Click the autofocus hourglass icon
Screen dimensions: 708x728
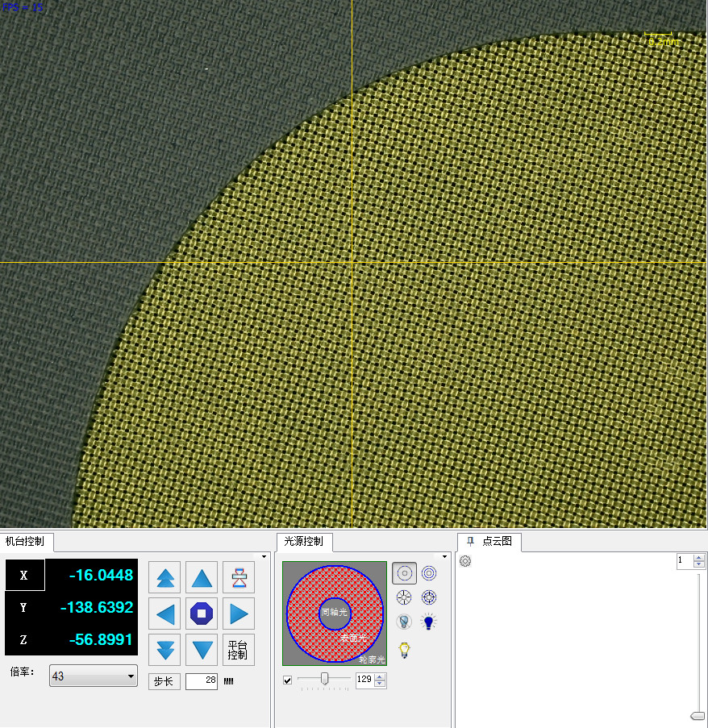coord(239,578)
